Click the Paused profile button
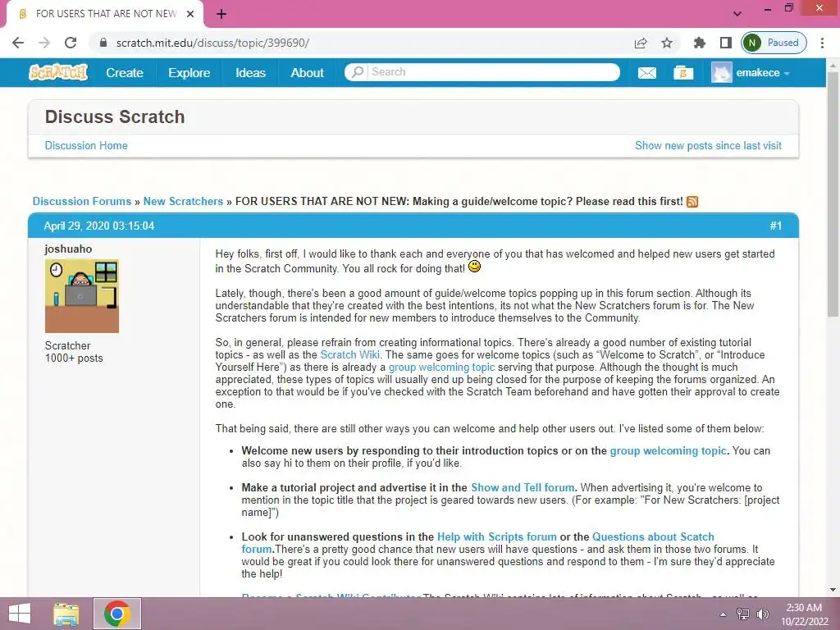This screenshot has height=630, width=840. click(x=774, y=43)
